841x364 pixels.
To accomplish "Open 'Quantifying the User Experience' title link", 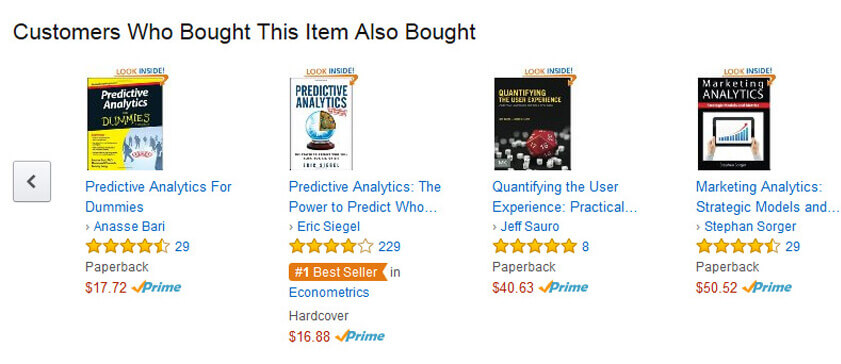I will 565,197.
